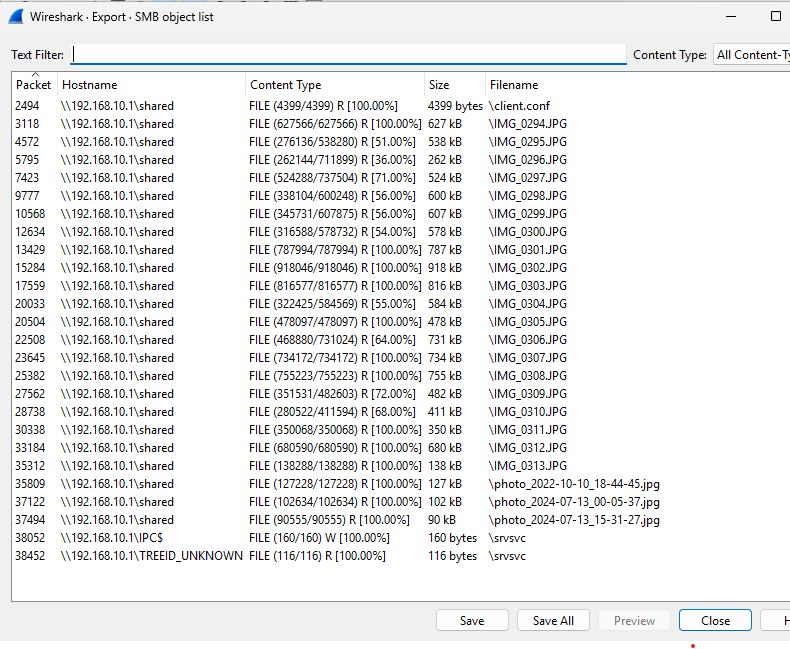Select the \IMG_0299.JPG filename
790x649 pixels.
[x=528, y=214]
